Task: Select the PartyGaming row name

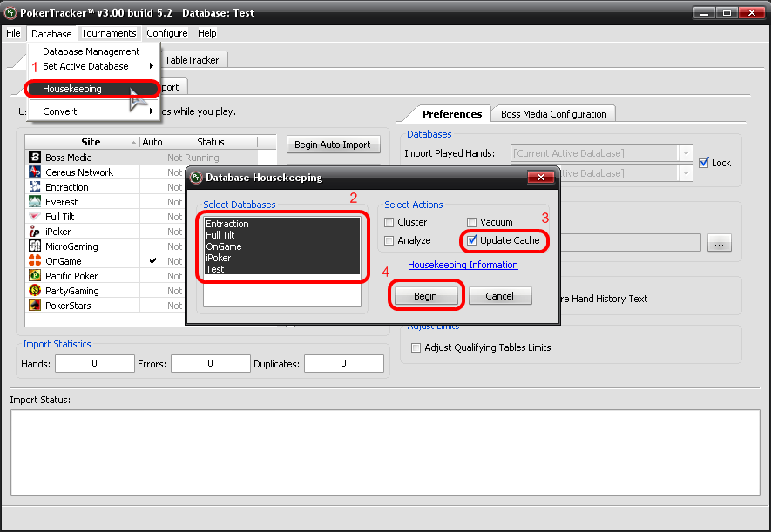Action: click(71, 291)
